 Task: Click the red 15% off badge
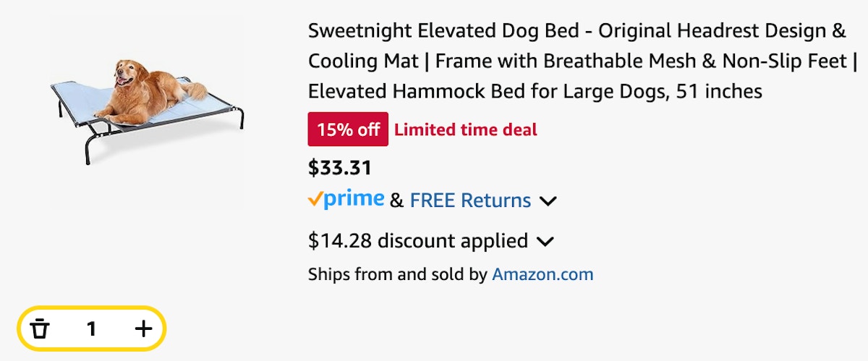click(x=348, y=129)
